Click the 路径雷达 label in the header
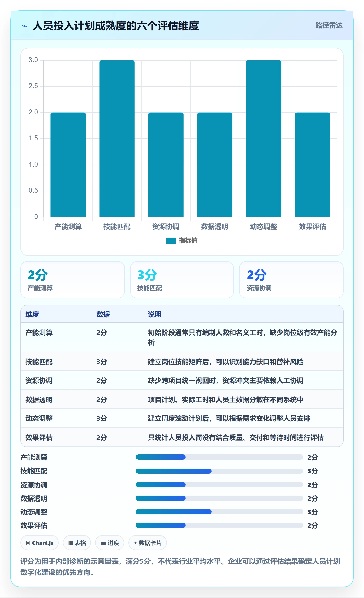 [329, 25]
